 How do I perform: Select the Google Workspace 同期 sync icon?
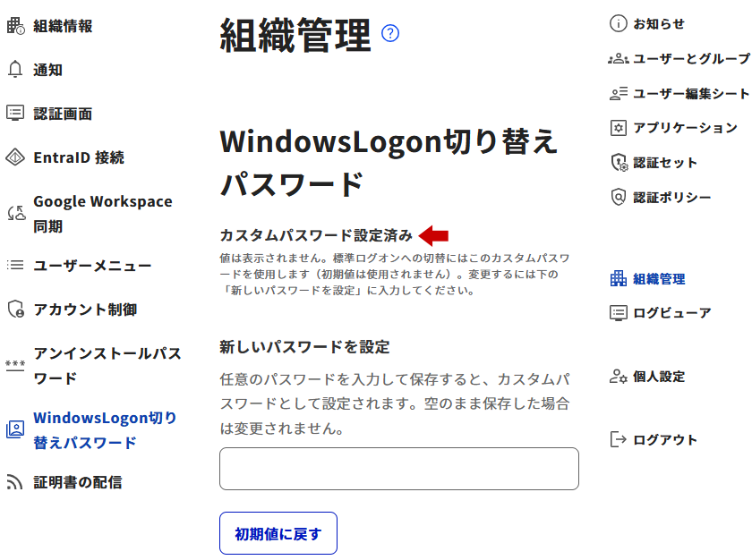coord(16,213)
